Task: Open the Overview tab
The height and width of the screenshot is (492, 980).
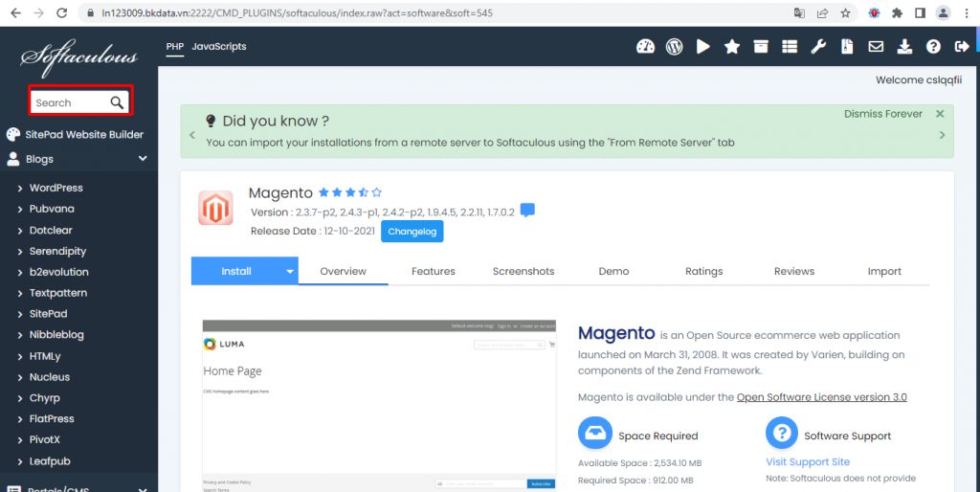Action: pyautogui.click(x=344, y=271)
